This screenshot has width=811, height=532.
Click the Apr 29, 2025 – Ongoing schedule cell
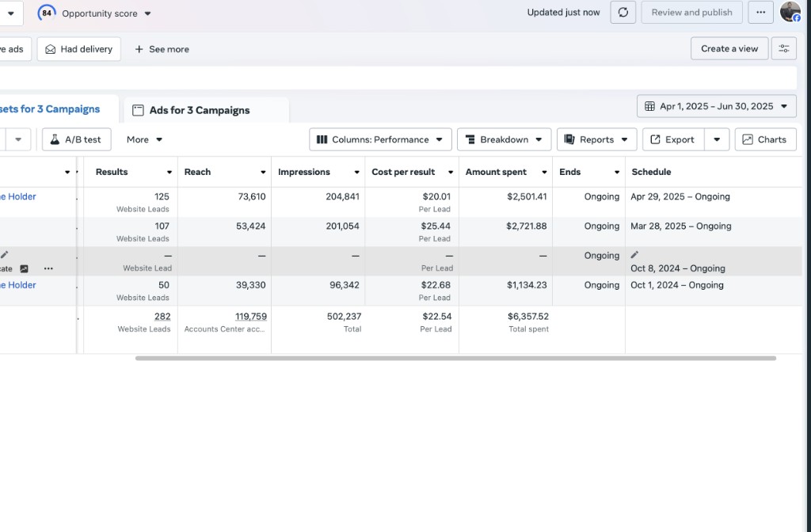[680, 196]
